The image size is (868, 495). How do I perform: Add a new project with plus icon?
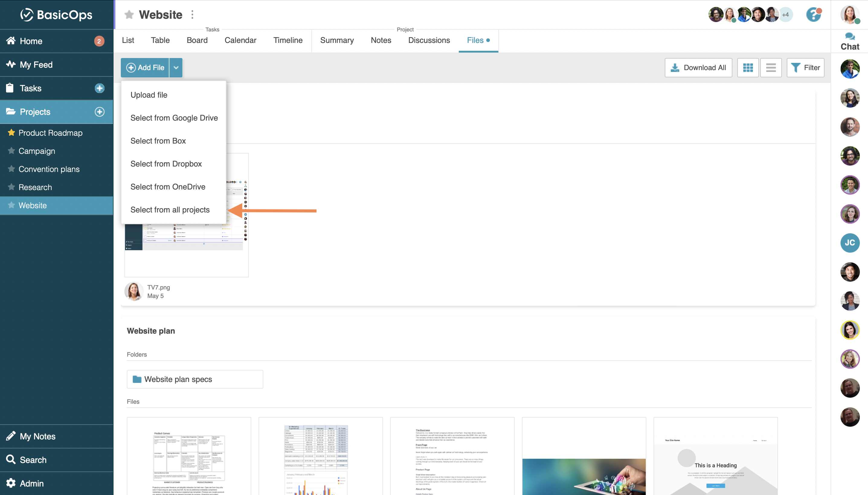tap(100, 112)
